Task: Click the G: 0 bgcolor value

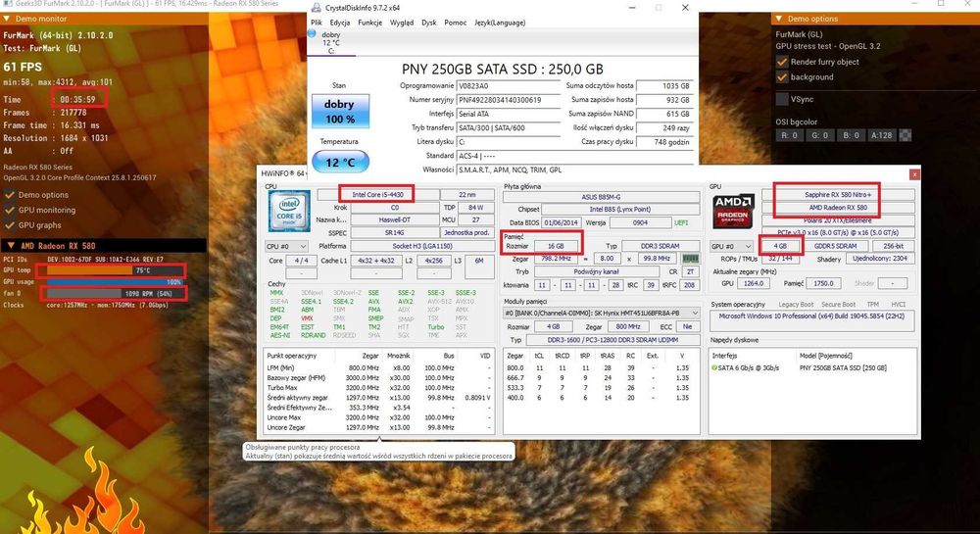Action: pos(820,135)
